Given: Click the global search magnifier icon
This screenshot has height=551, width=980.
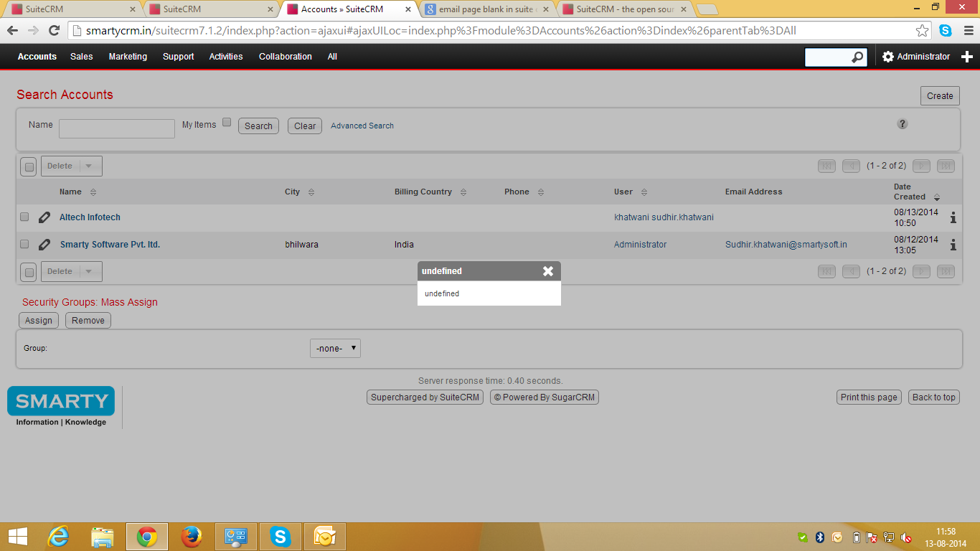Looking at the screenshot, I should 857,57.
